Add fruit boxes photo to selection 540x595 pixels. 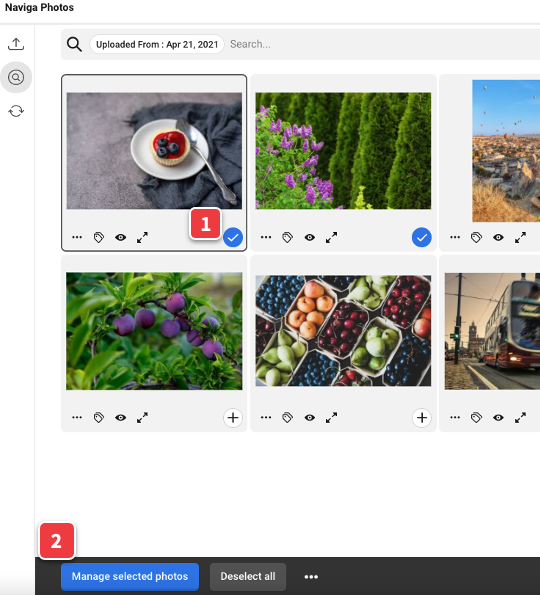pyautogui.click(x=422, y=418)
